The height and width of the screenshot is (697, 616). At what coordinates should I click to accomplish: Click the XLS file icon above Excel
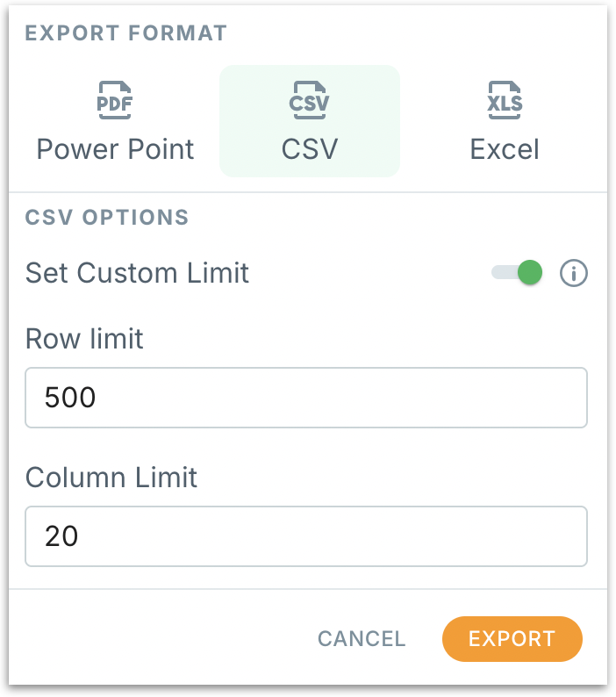[505, 99]
